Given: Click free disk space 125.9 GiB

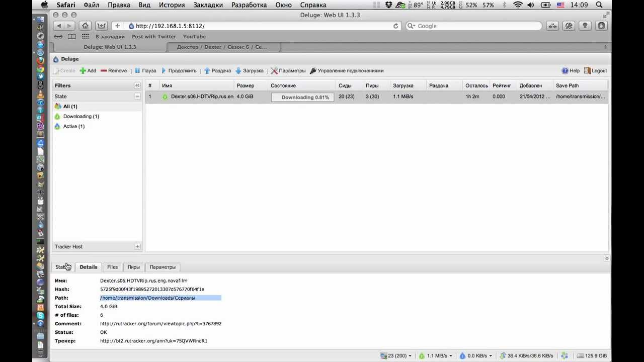Looking at the screenshot, I should [x=592, y=355].
